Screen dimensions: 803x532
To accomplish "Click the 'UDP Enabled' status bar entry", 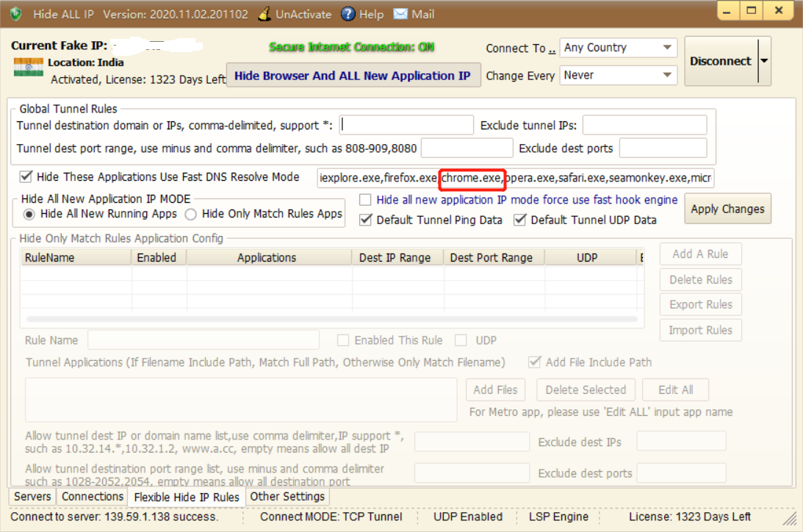I will (467, 517).
